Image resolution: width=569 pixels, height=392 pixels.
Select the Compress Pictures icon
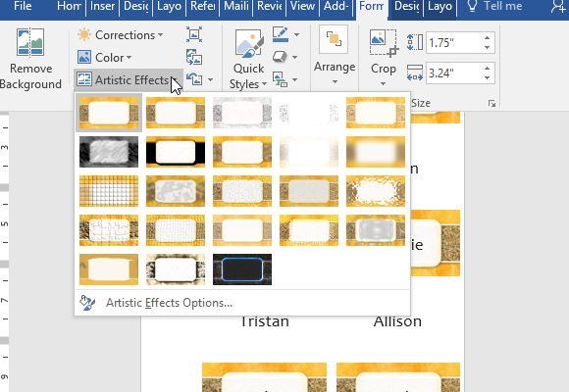coord(194,35)
